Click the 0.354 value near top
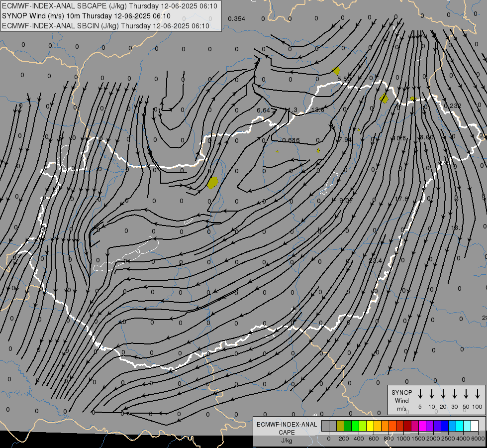The image size is (487, 448). (237, 19)
